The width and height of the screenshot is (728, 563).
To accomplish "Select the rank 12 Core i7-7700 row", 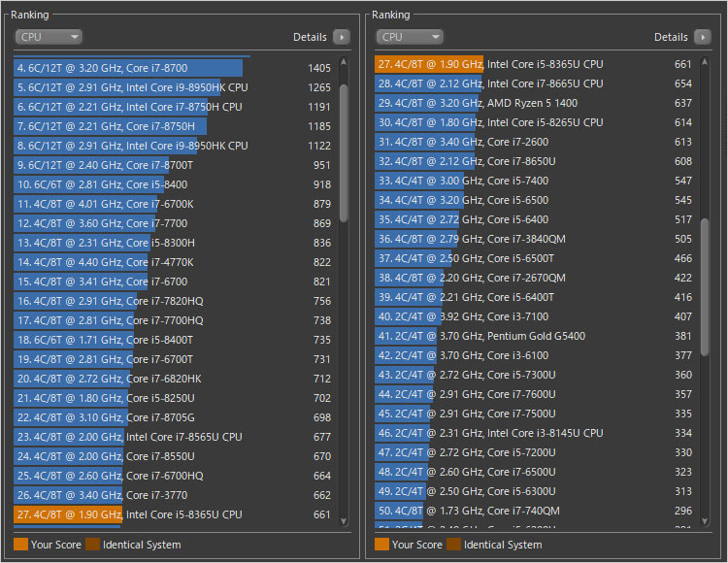I will [173, 223].
